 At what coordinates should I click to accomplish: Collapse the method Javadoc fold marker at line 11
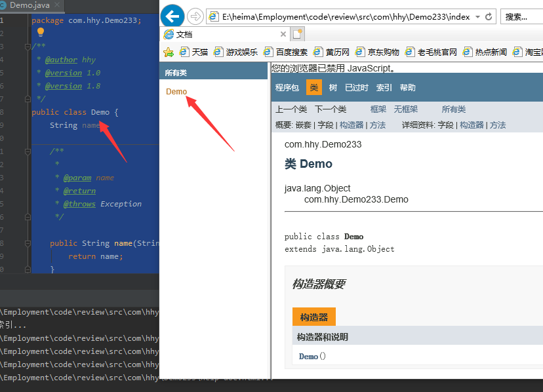click(28, 151)
